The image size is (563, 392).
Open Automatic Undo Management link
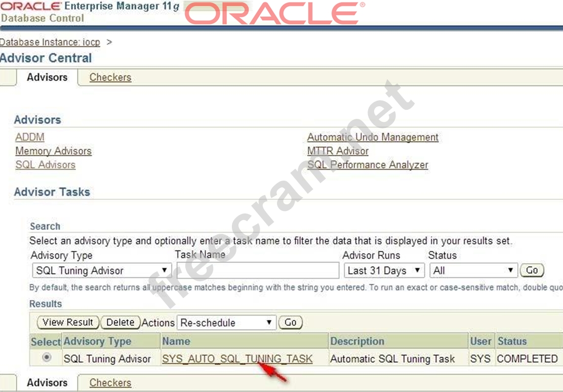373,137
